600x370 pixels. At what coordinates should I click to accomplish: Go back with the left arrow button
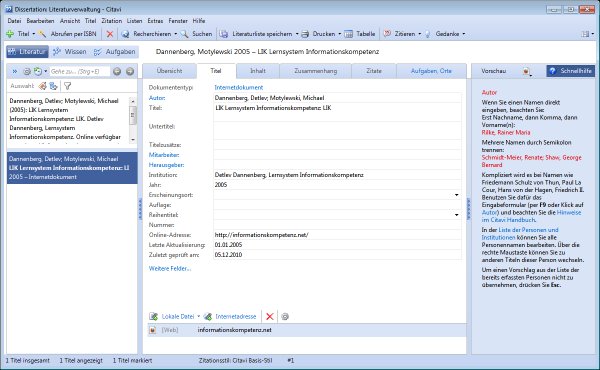point(117,71)
